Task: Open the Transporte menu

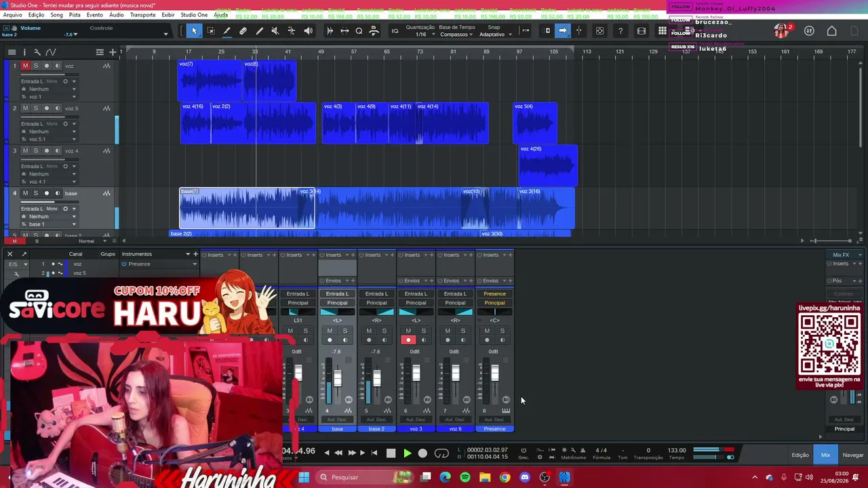Action: [142, 15]
